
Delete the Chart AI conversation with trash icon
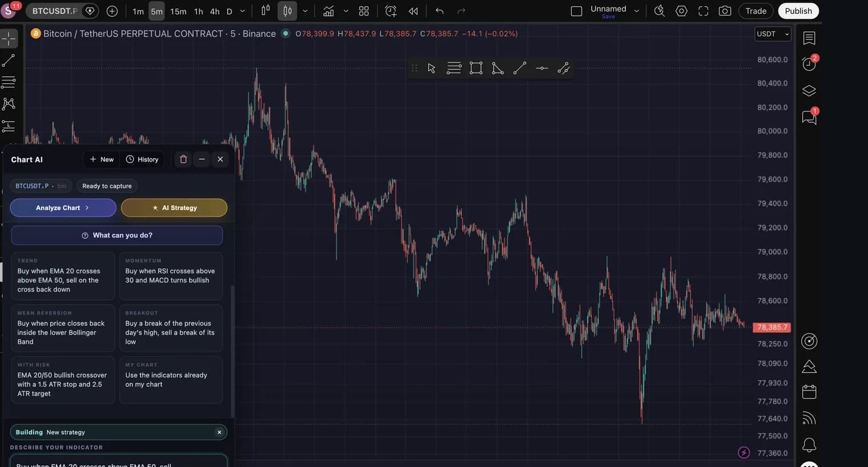click(183, 159)
